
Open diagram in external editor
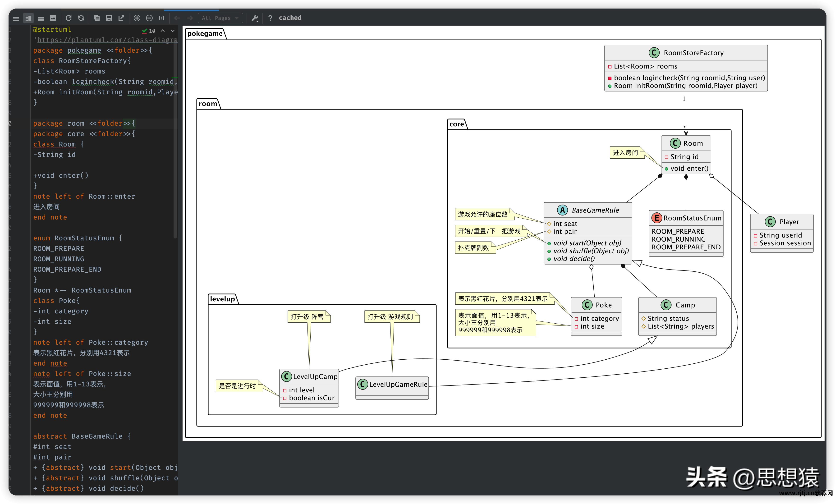coord(121,18)
